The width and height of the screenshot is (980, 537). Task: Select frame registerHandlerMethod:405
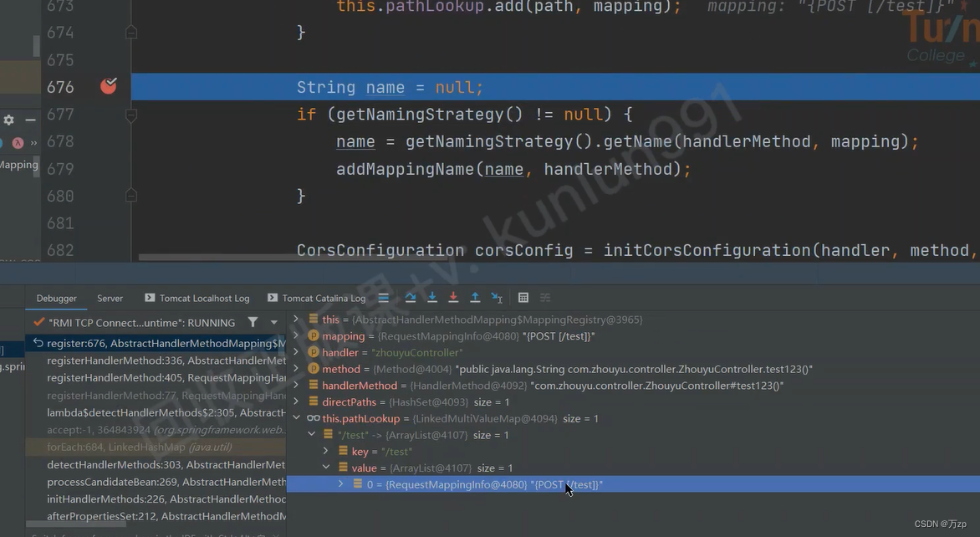coord(156,377)
